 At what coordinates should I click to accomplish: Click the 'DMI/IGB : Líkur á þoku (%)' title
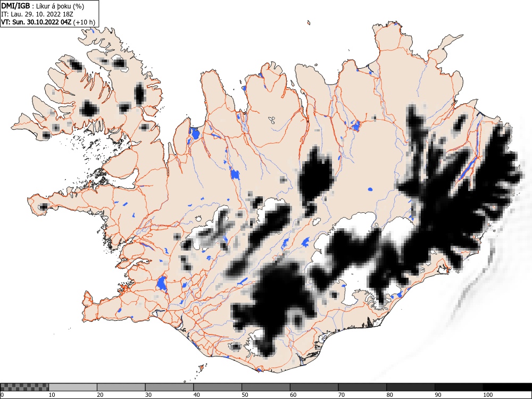tap(43, 6)
